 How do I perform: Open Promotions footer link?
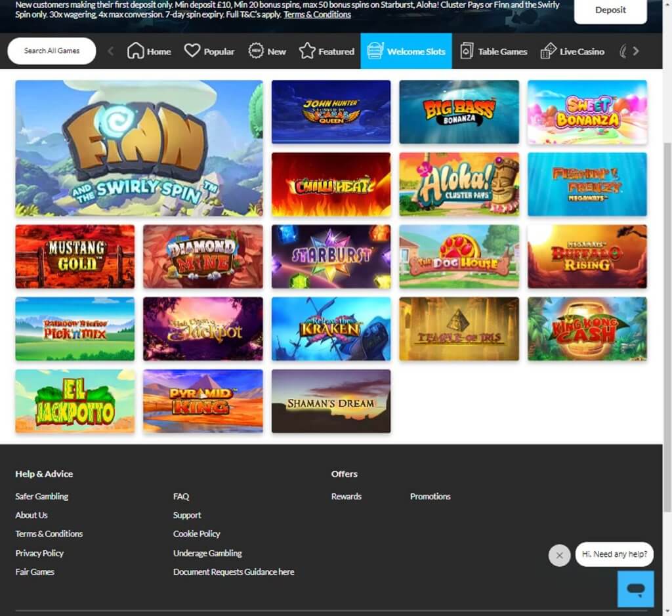coord(430,497)
